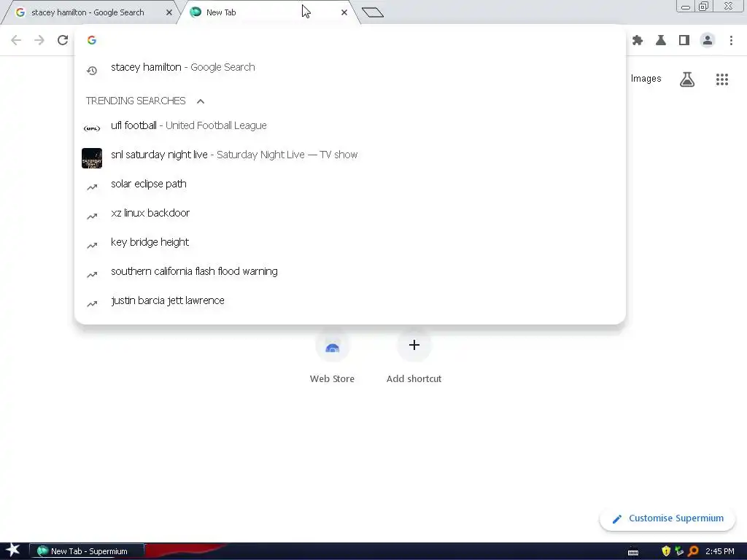Open the keyboard tray icon
This screenshot has width=747, height=560.
[633, 552]
